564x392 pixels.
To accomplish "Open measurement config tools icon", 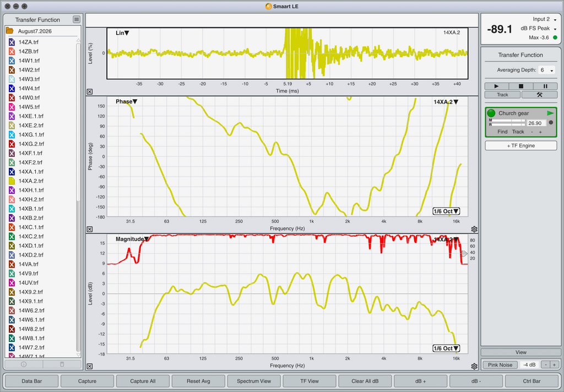I will coord(539,95).
